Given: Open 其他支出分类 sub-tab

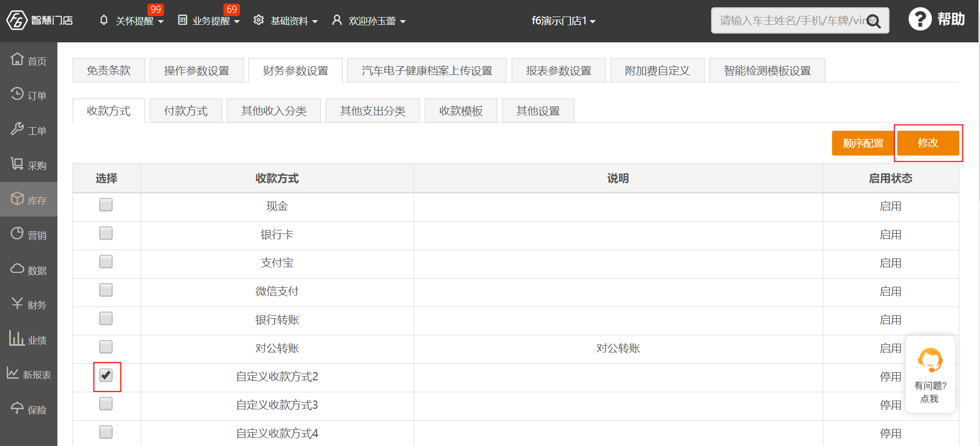Looking at the screenshot, I should tap(372, 111).
